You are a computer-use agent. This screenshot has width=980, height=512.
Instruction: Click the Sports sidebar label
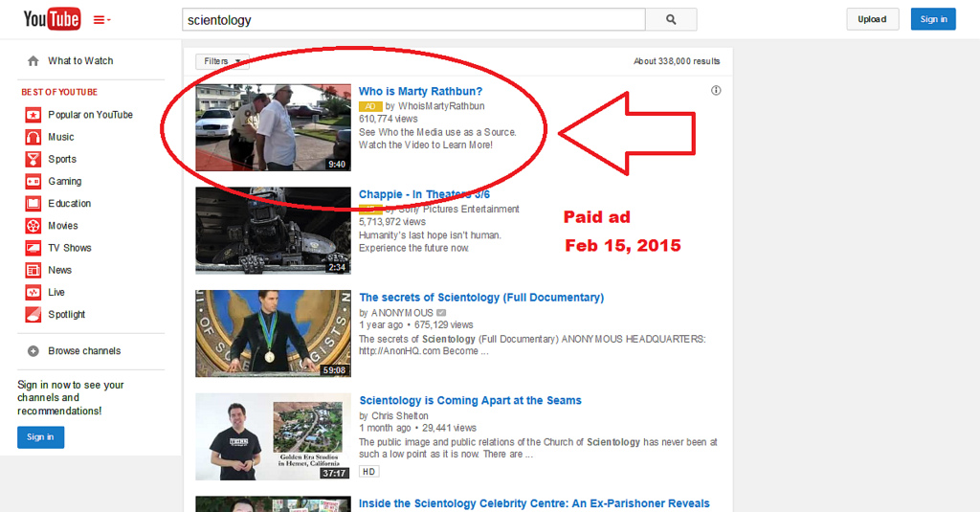click(x=62, y=160)
